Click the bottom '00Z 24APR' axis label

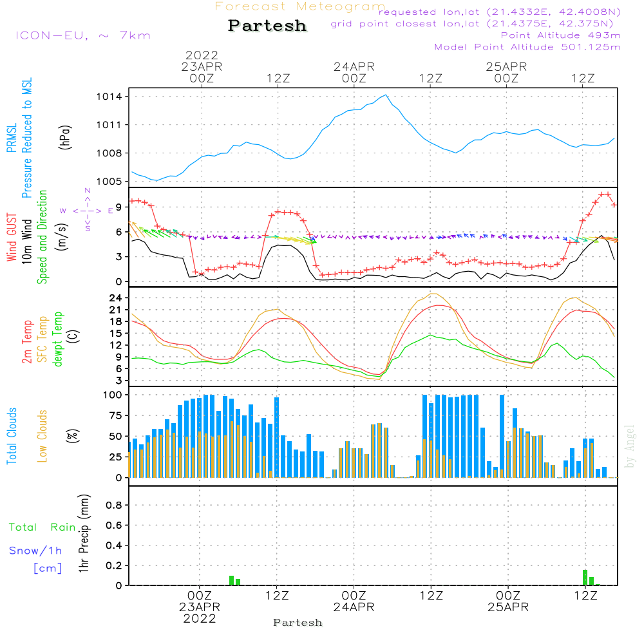point(354,601)
